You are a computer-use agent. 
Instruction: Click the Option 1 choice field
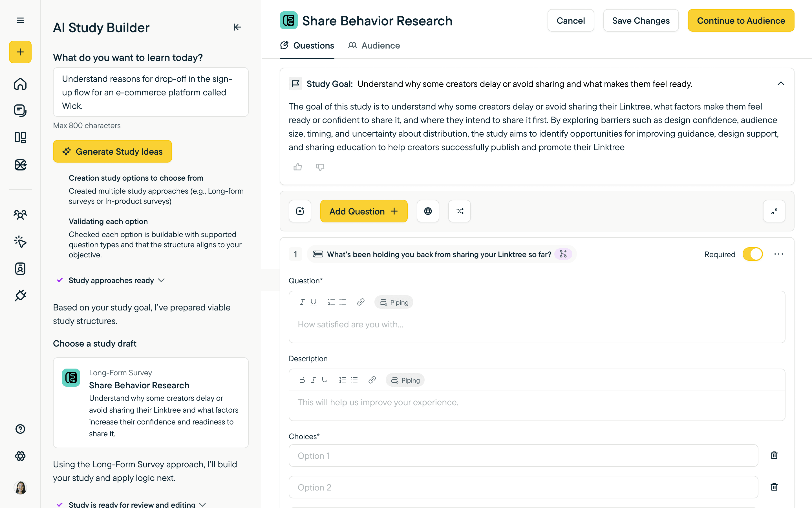(x=524, y=456)
